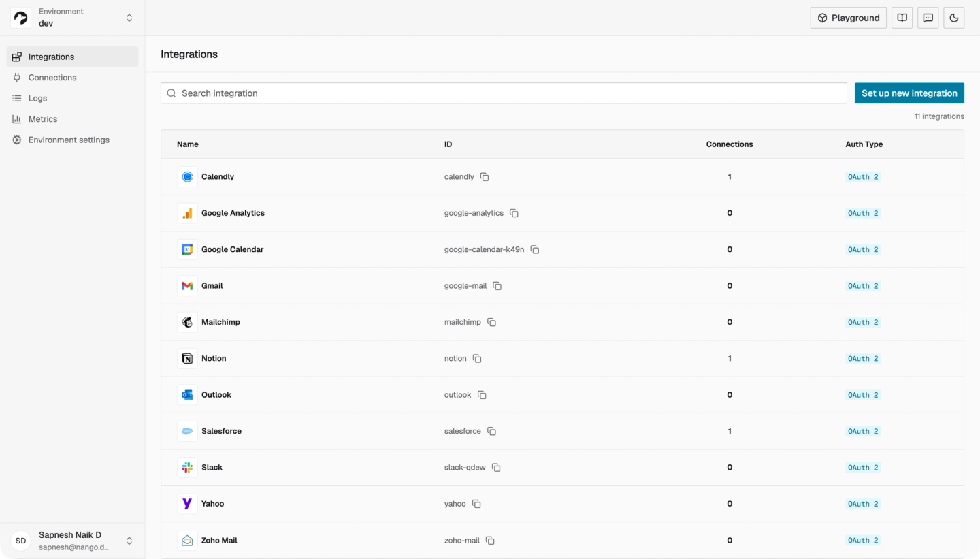Copy the mailchimp ID
Screen dimensions: 980x559
point(491,322)
